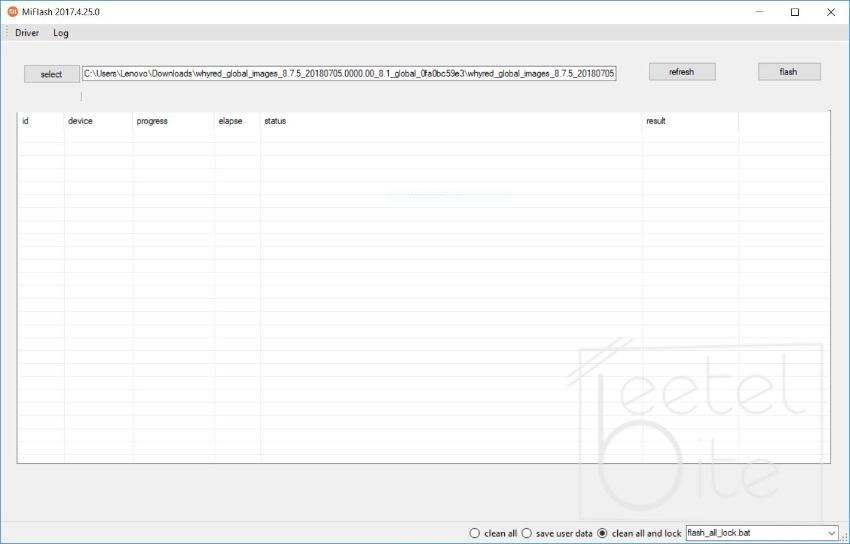This screenshot has width=850, height=544.
Task: Focus the ROM folder path field
Action: point(349,74)
